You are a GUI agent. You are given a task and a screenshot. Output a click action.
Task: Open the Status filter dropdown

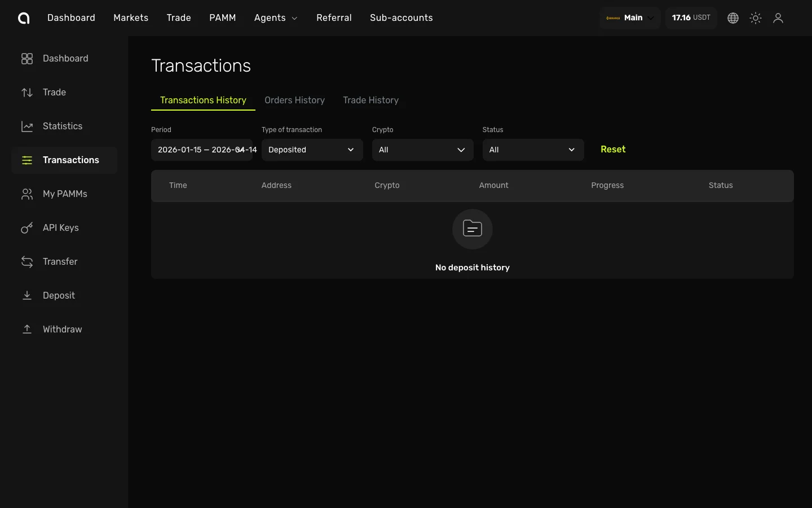533,150
